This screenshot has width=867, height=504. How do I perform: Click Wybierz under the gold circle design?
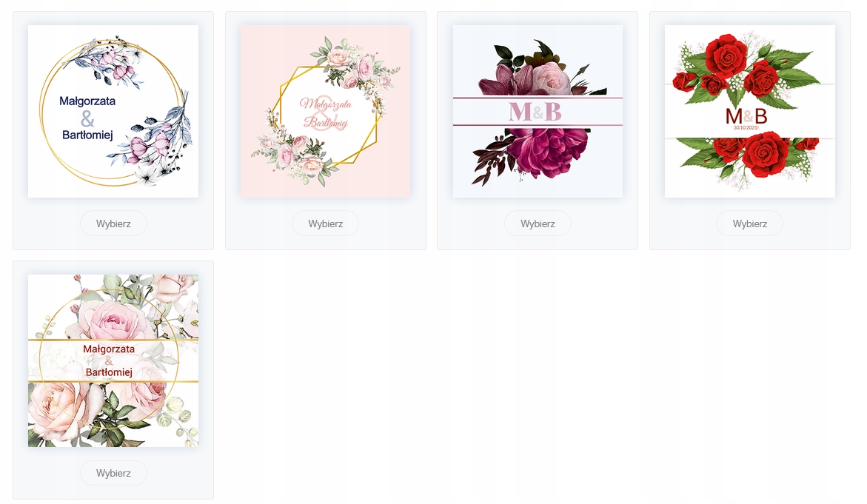tap(113, 224)
